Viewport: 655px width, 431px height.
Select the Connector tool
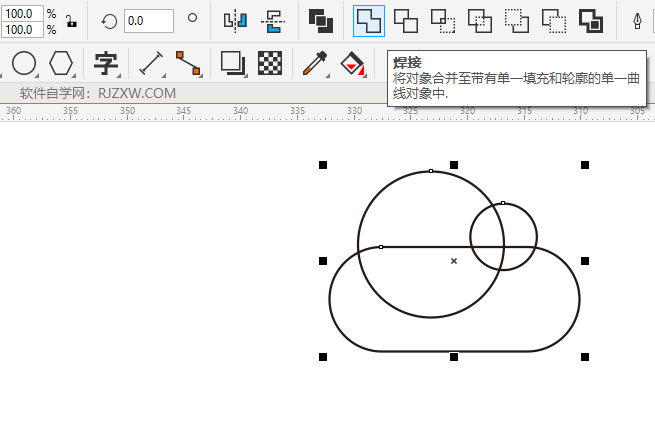tap(188, 64)
